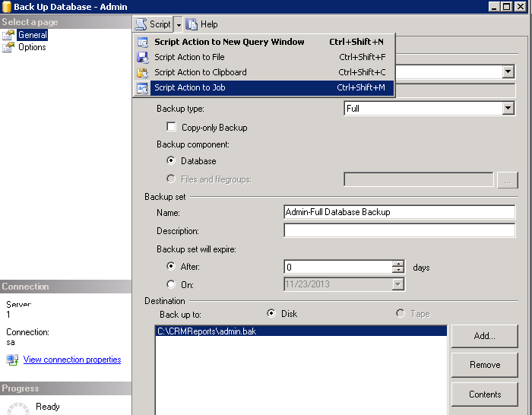
Task: Click the Contents button
Action: tap(485, 394)
